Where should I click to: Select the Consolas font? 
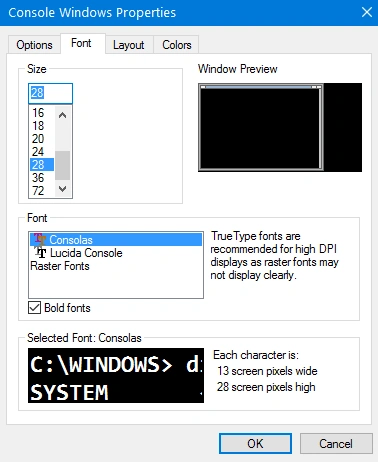(x=116, y=240)
